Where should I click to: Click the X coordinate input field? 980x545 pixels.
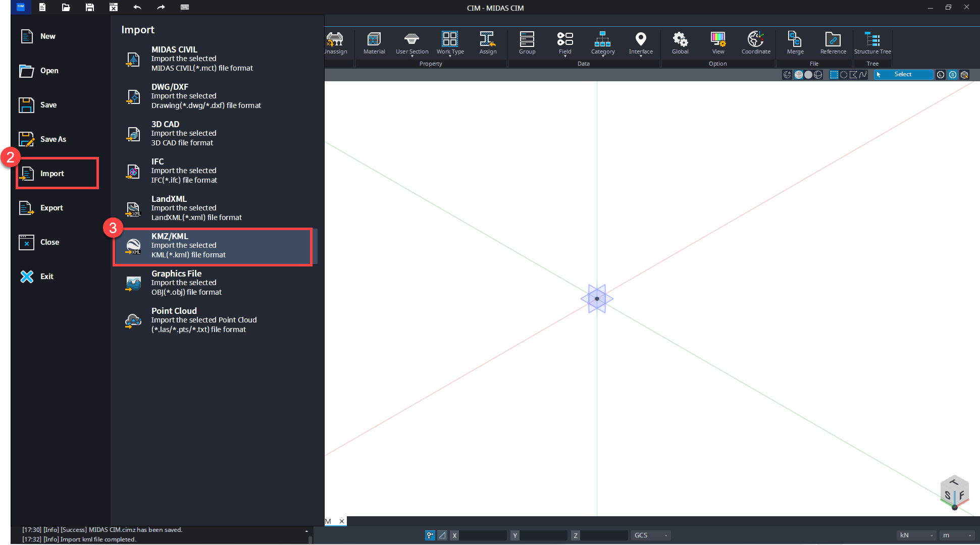click(483, 535)
